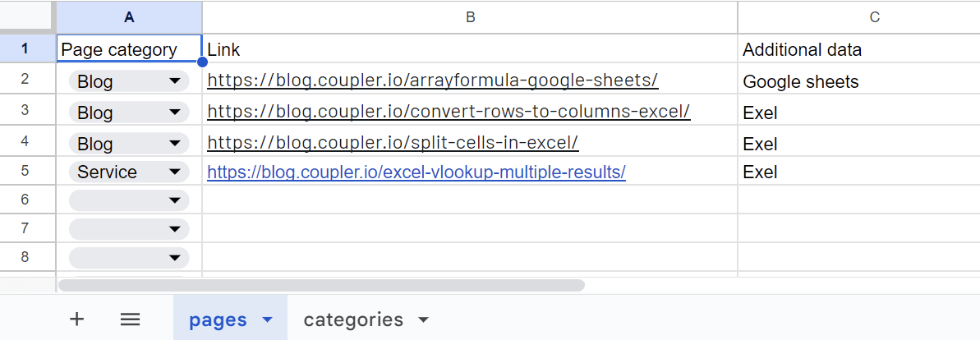Open the all sheets list icon
The width and height of the screenshot is (980, 340).
[130, 320]
